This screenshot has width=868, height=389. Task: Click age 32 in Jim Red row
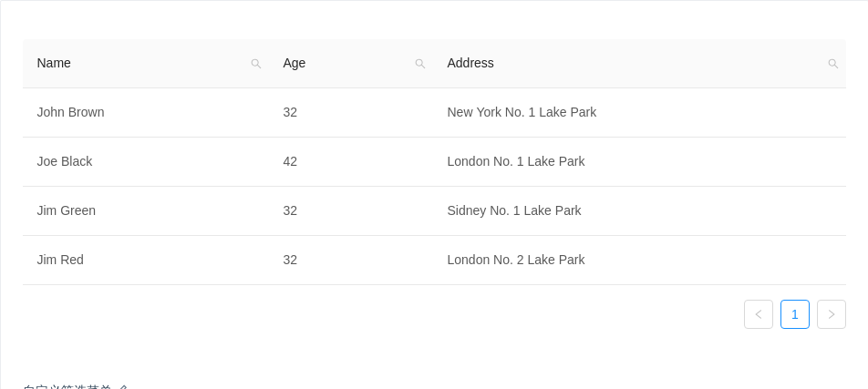[x=290, y=260]
